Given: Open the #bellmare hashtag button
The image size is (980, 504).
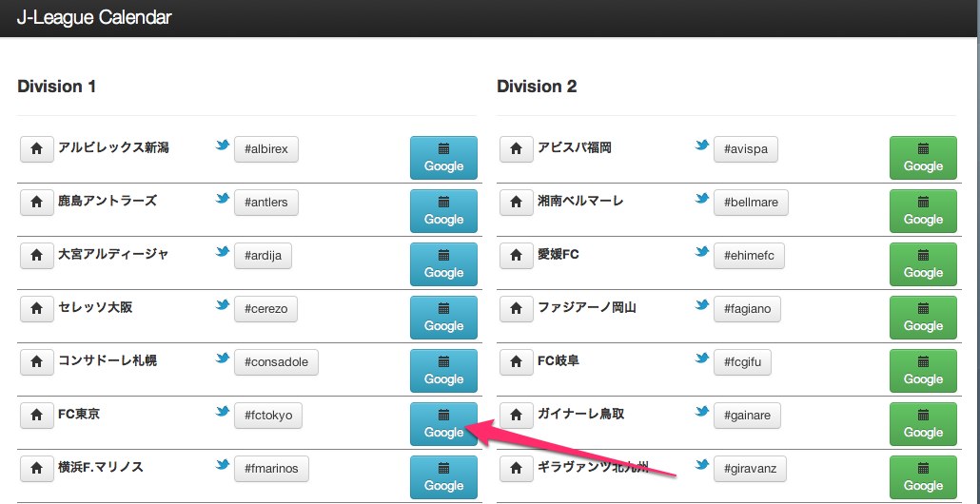Looking at the screenshot, I should point(751,203).
